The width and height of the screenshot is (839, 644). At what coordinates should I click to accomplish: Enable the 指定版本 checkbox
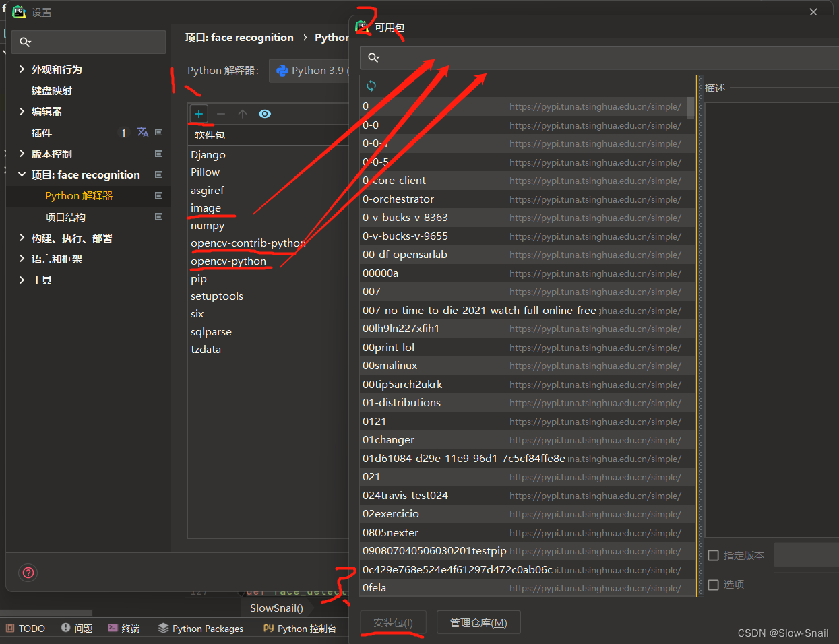coord(714,556)
